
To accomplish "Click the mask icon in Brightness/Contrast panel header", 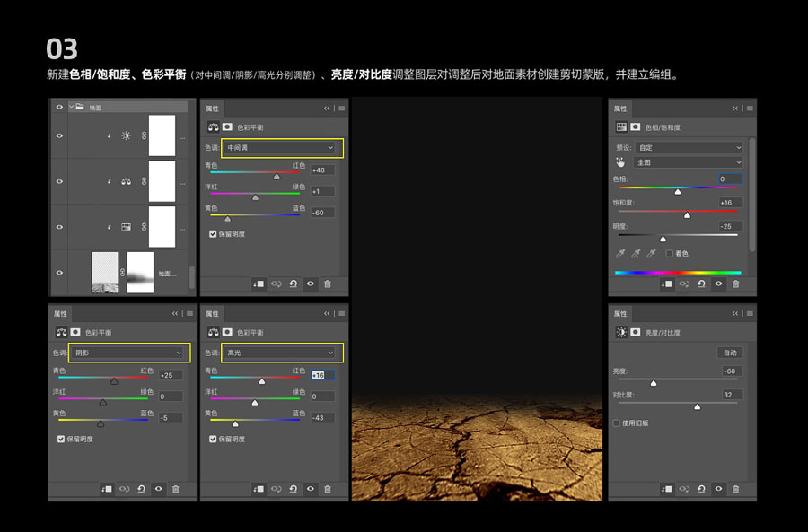I will coord(636,332).
